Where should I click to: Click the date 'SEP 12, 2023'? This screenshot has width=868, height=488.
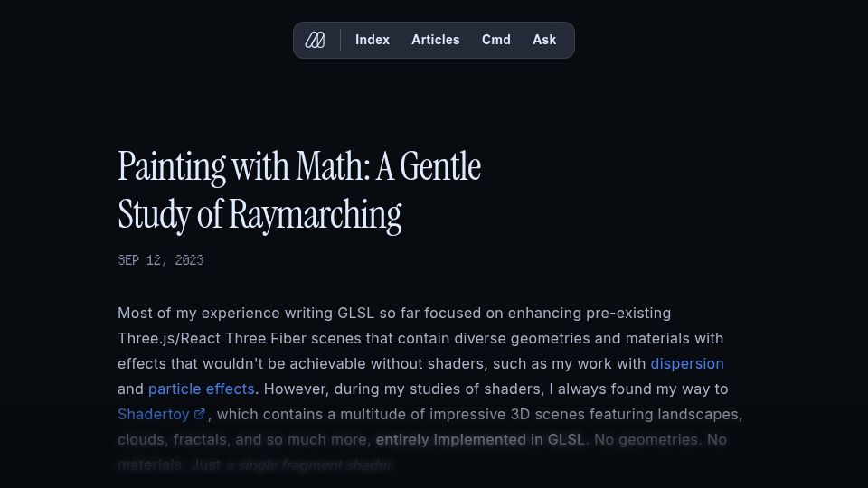(161, 260)
